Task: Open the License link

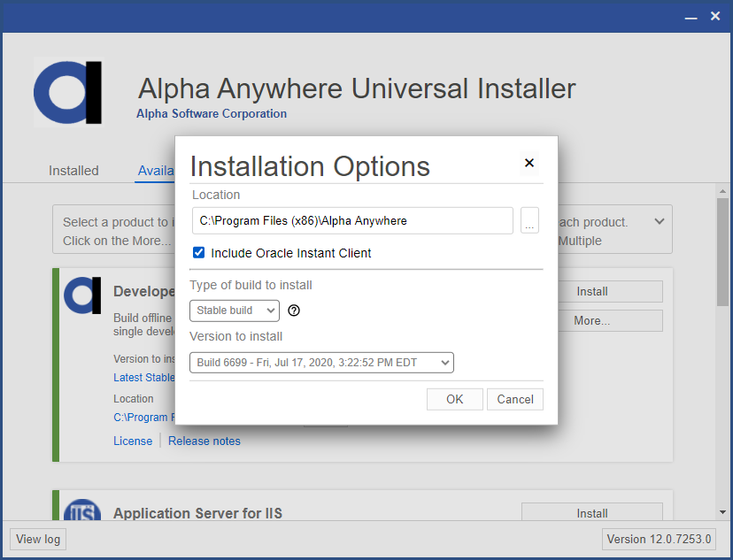Action: [x=133, y=441]
